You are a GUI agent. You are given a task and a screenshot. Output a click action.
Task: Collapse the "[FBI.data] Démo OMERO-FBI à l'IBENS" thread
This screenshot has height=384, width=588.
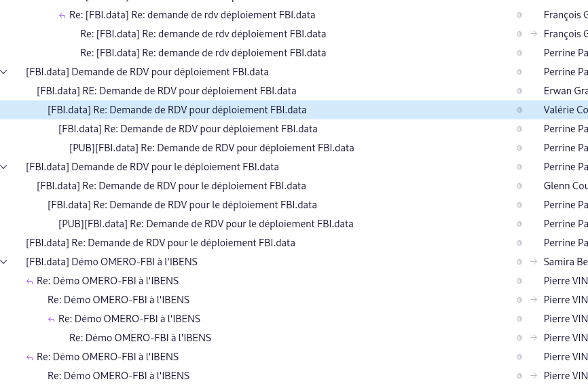[5, 262]
